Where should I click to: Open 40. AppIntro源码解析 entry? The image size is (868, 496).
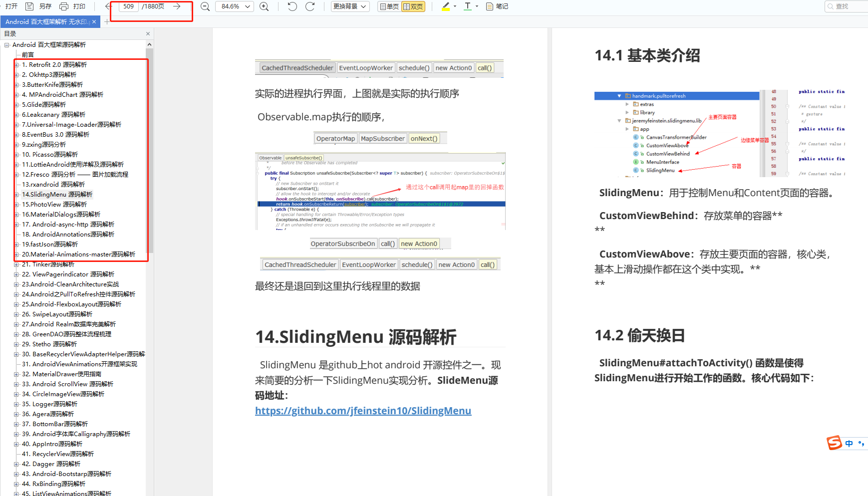point(52,444)
